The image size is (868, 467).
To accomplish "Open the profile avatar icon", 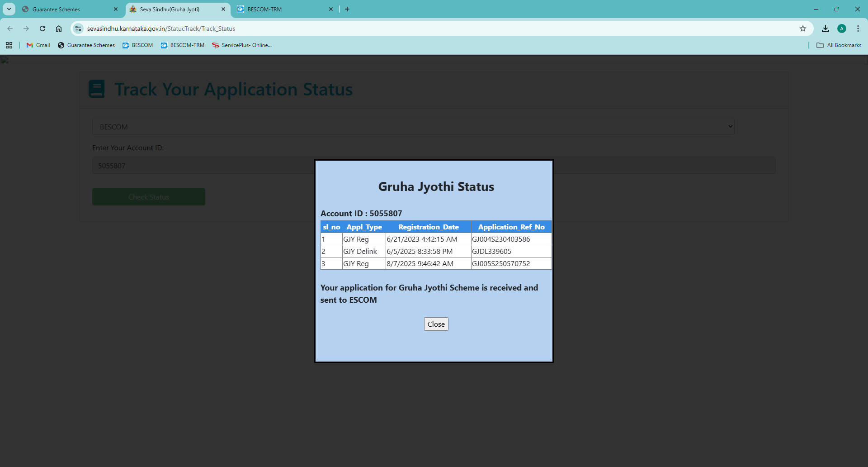I will [841, 29].
